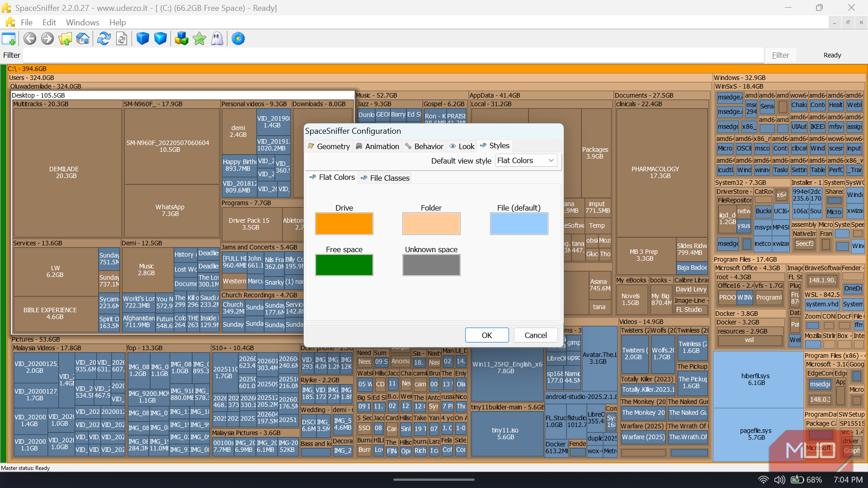The width and height of the screenshot is (868, 488).
Task: Open configuration with the blue flower icon
Action: click(x=238, y=39)
